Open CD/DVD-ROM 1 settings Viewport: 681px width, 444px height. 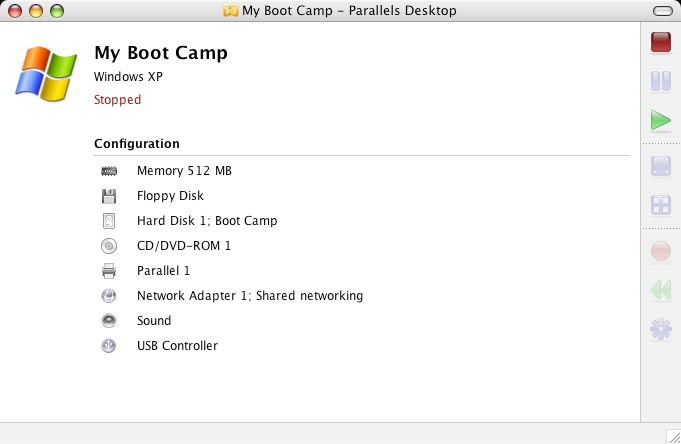tap(184, 246)
